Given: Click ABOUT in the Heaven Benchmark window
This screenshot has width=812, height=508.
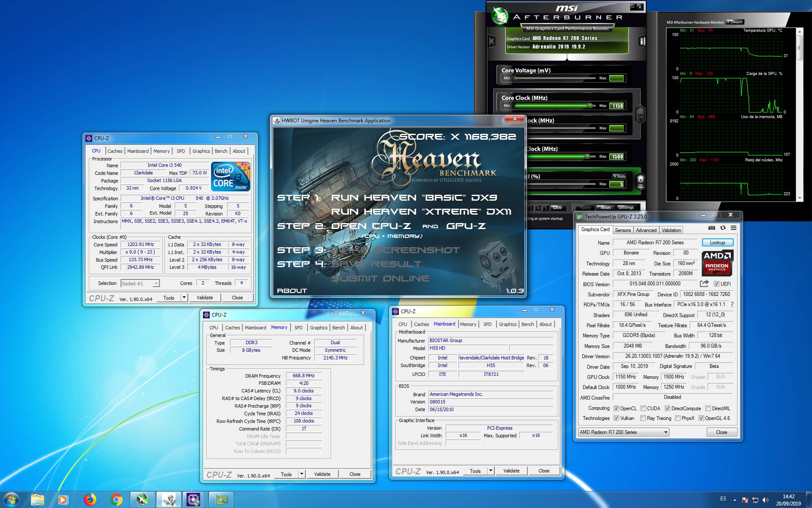Looking at the screenshot, I should coord(292,291).
